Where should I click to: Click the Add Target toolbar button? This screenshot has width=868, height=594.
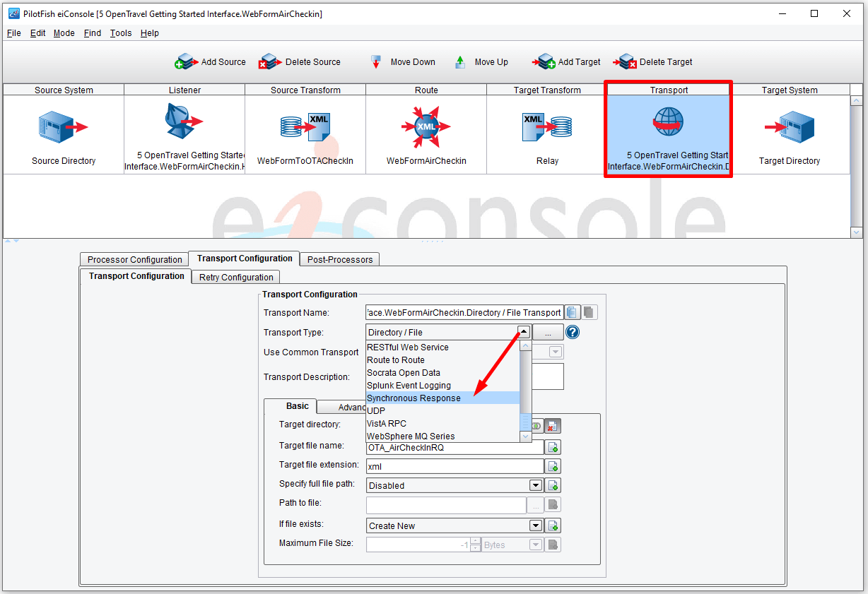coord(567,62)
